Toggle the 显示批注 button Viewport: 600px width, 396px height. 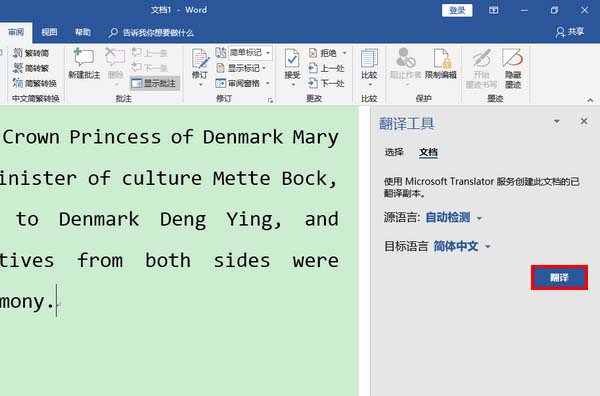click(154, 83)
